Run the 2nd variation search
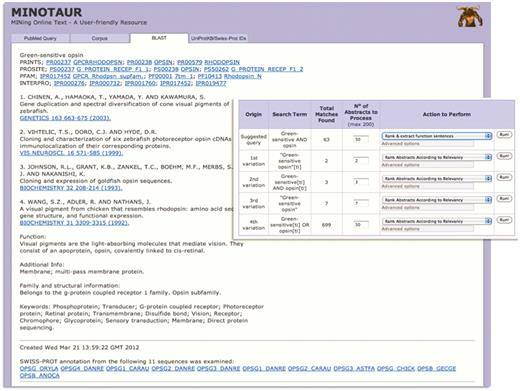 coord(504,177)
